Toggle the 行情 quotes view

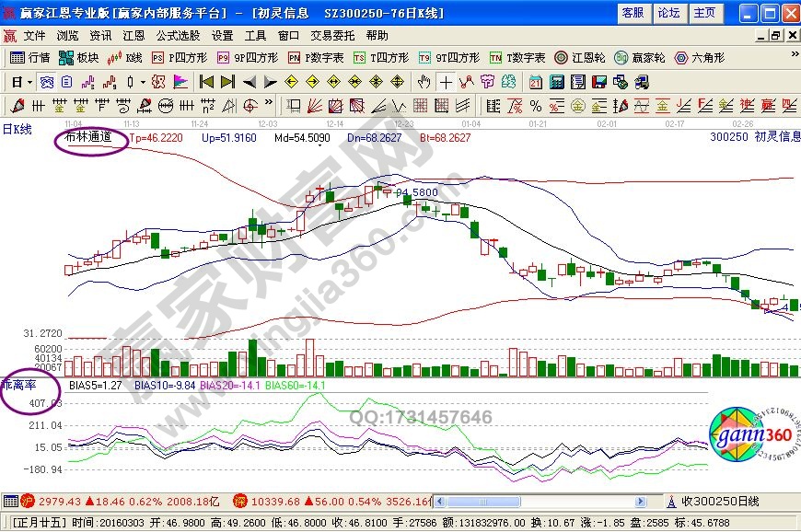30,57
